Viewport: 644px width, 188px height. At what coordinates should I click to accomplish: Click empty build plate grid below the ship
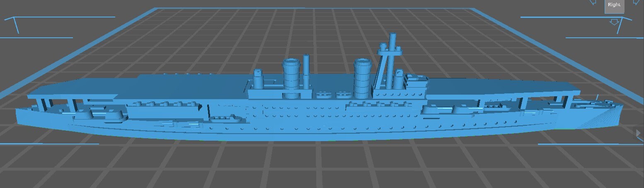[315, 166]
